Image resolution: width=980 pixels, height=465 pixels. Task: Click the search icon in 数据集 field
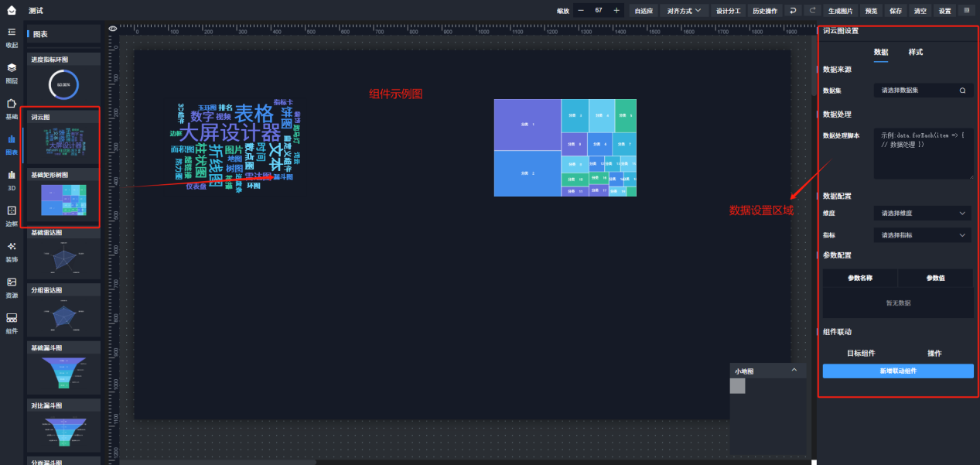pos(963,91)
